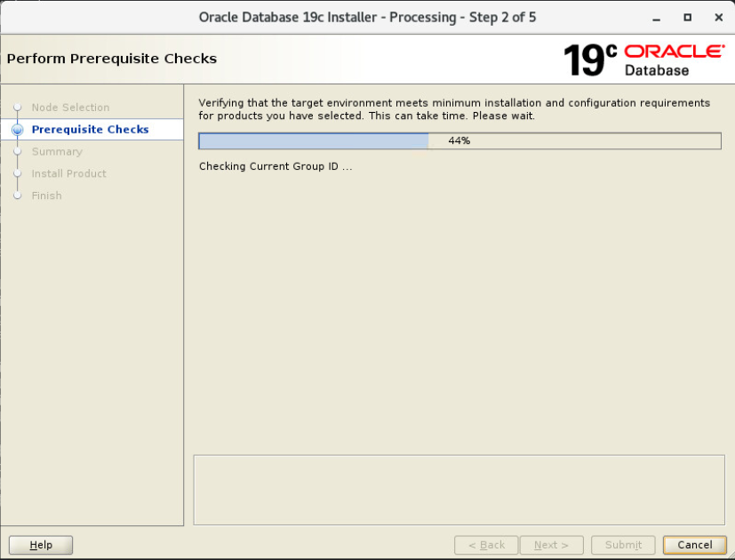Screen dimensions: 735x560
Task: Cancel the prerequisite checks
Action: click(695, 545)
